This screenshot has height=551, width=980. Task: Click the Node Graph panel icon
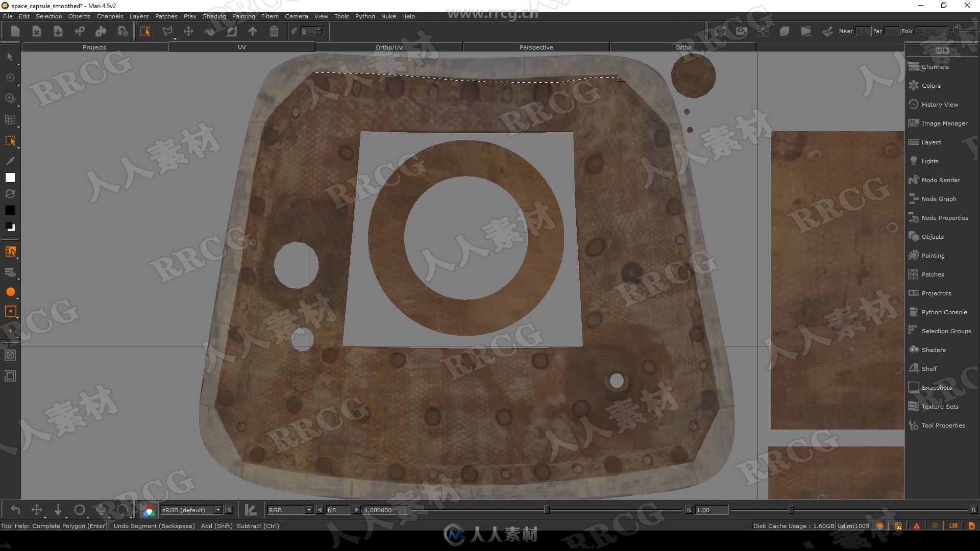click(914, 198)
